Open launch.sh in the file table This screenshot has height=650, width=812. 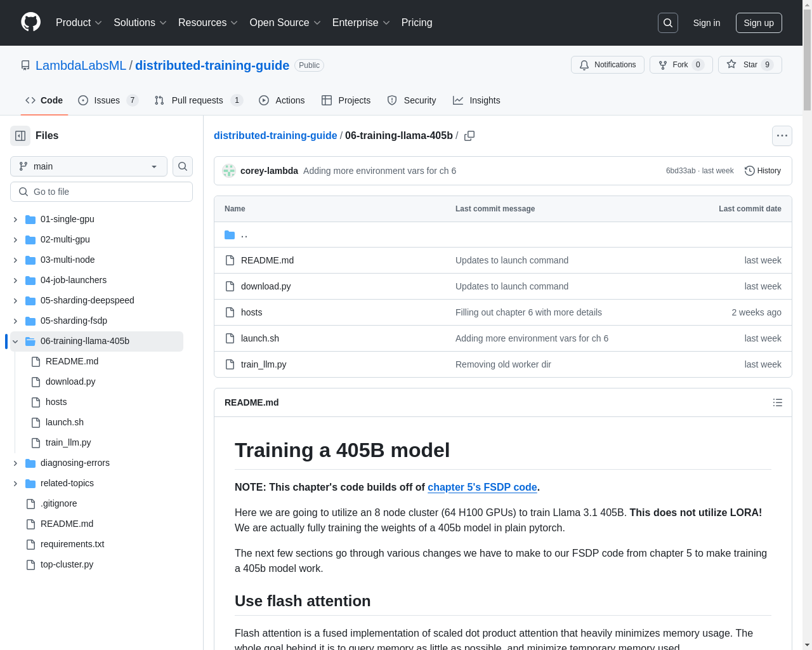pyautogui.click(x=260, y=338)
